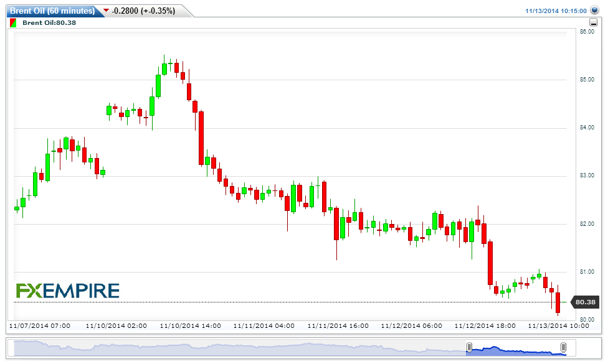
Task: Click the 80.00 price axis label
Action: click(587, 320)
